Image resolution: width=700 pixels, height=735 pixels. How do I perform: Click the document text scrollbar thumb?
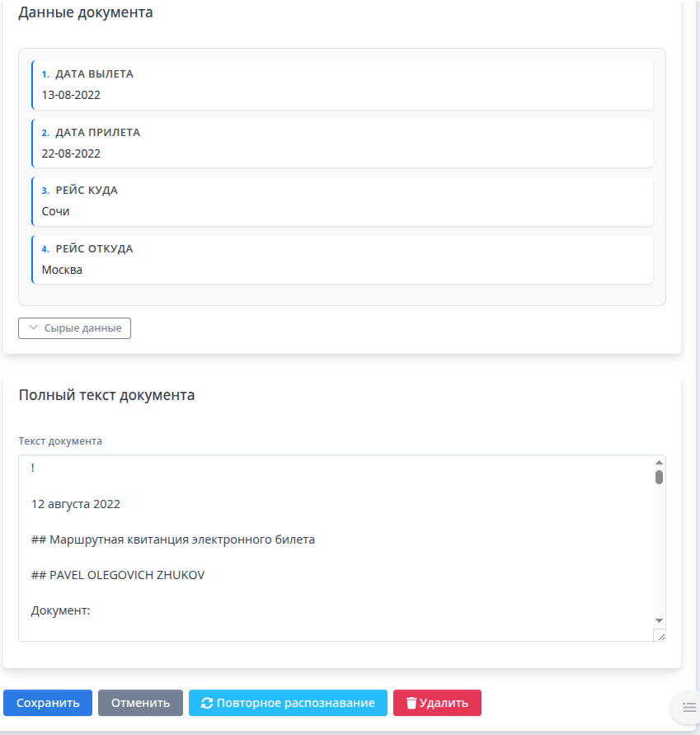[659, 477]
